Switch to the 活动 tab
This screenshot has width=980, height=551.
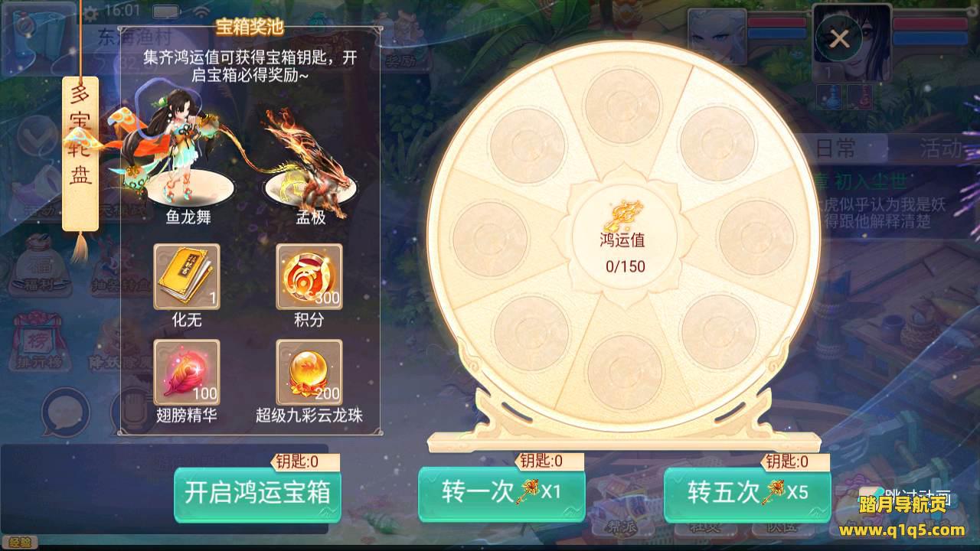pyautogui.click(x=941, y=148)
